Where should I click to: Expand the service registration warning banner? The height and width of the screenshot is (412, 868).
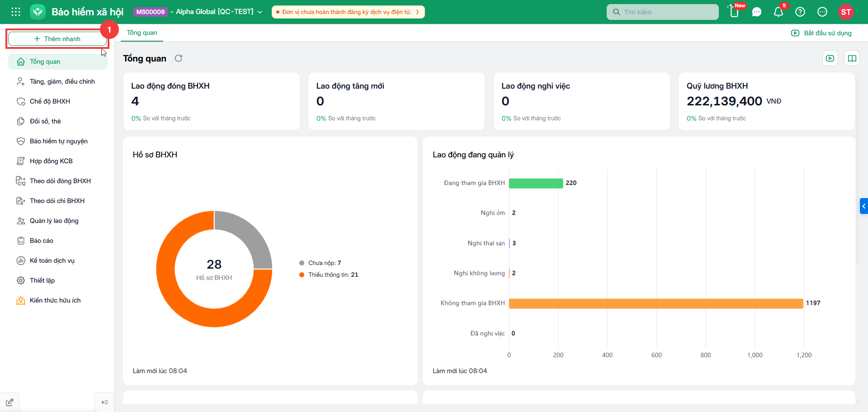(x=348, y=12)
